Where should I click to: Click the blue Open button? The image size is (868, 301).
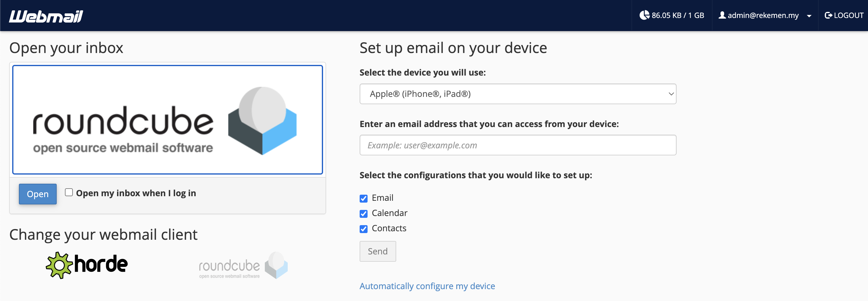tap(38, 194)
